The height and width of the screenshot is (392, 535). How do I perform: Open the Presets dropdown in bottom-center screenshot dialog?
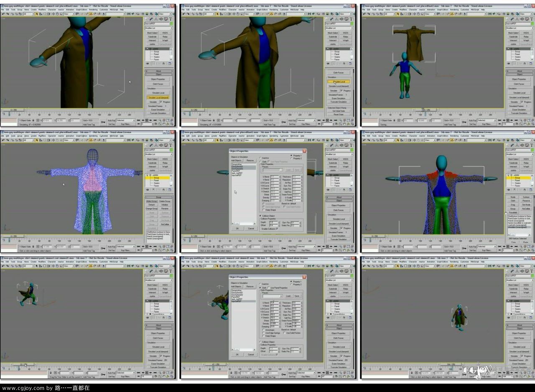pyautogui.click(x=273, y=296)
